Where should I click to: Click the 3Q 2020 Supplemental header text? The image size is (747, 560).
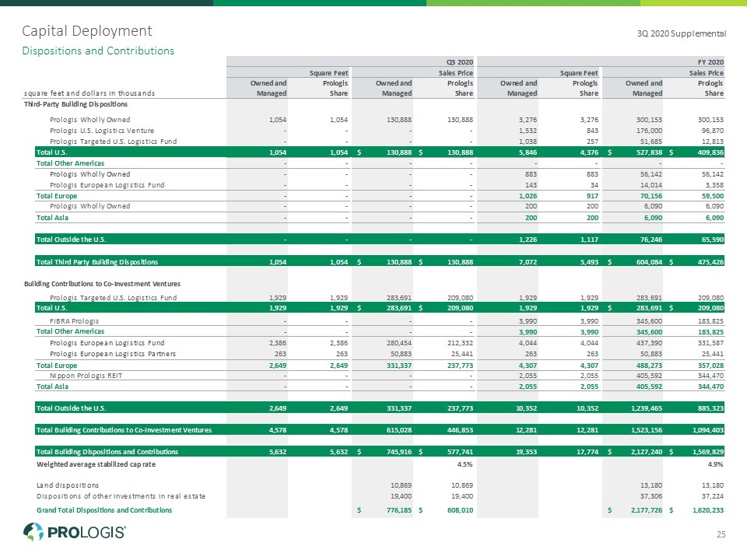click(682, 33)
